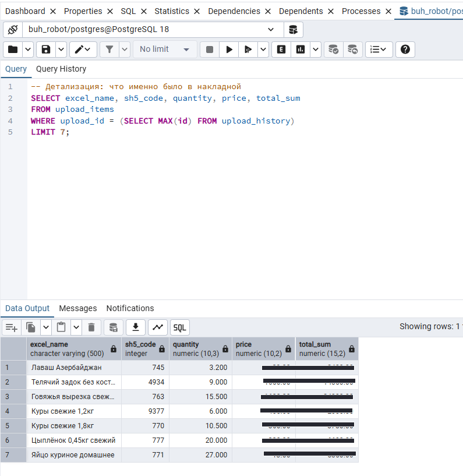Expand the Execute options dropdown arrow
The image size is (463, 476).
(x=263, y=50)
